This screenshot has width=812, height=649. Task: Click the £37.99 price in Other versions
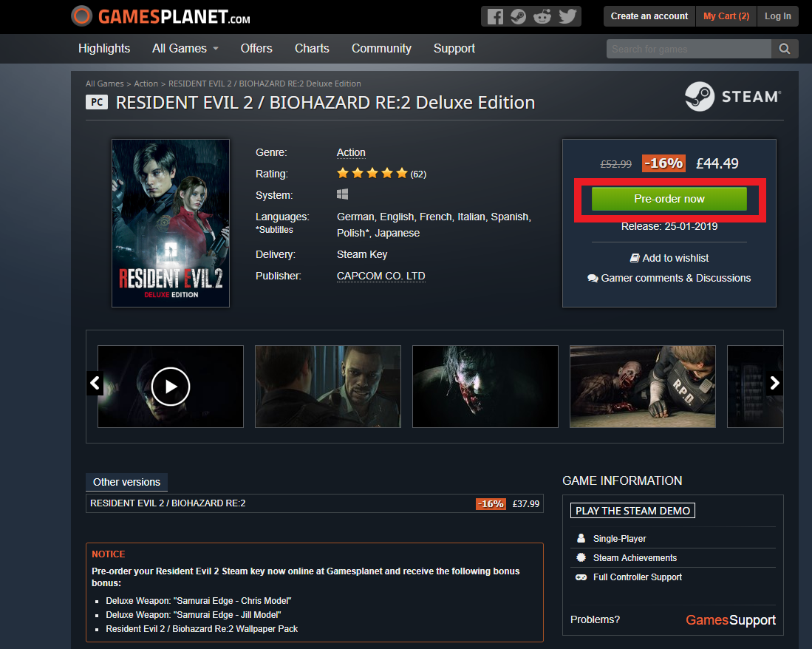[x=525, y=503]
